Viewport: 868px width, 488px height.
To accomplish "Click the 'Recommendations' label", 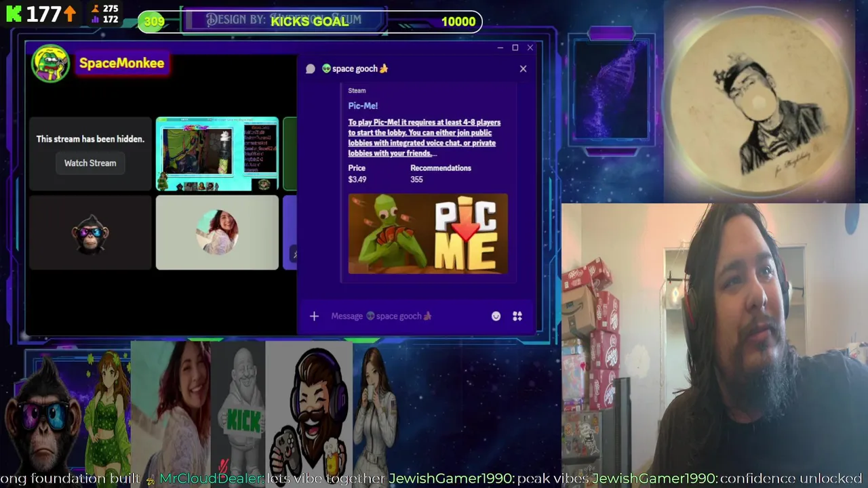I will [441, 168].
